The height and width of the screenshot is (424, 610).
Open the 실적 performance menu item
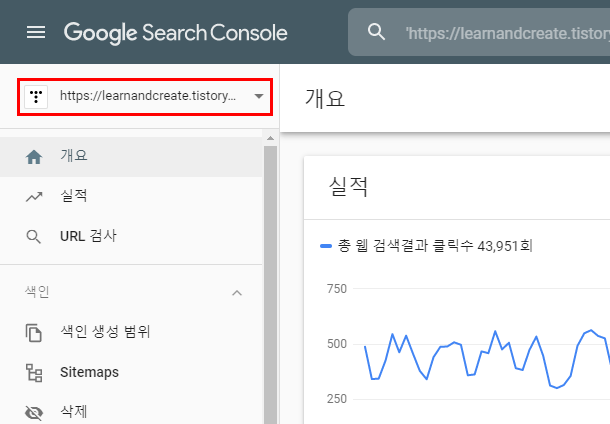(x=131, y=196)
